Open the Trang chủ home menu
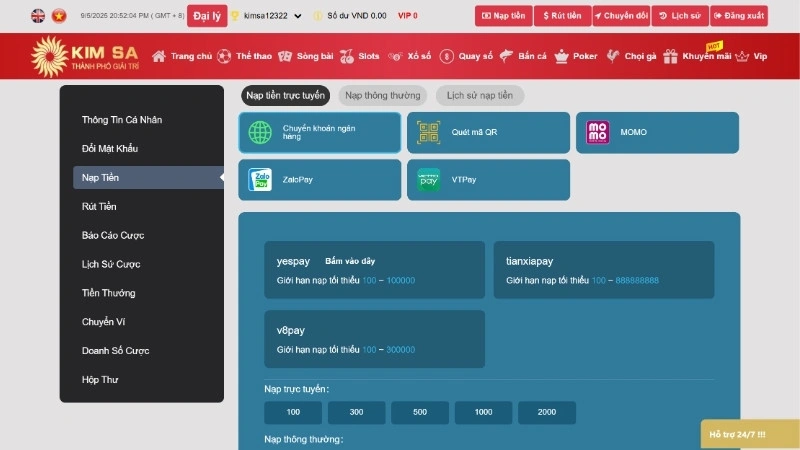 click(x=182, y=57)
